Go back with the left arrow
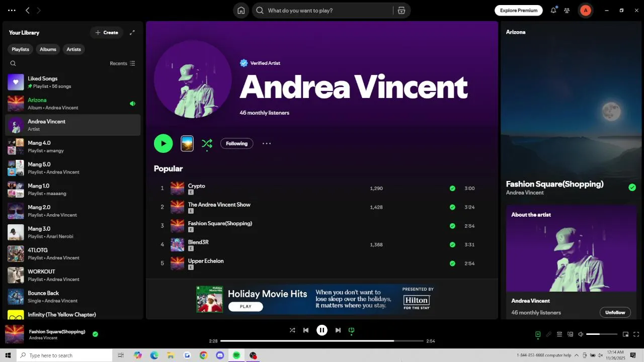 coord(28,10)
